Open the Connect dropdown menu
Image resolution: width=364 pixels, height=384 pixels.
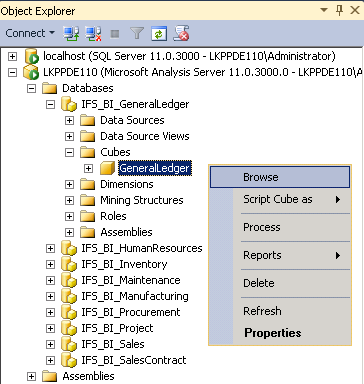[x=30, y=33]
